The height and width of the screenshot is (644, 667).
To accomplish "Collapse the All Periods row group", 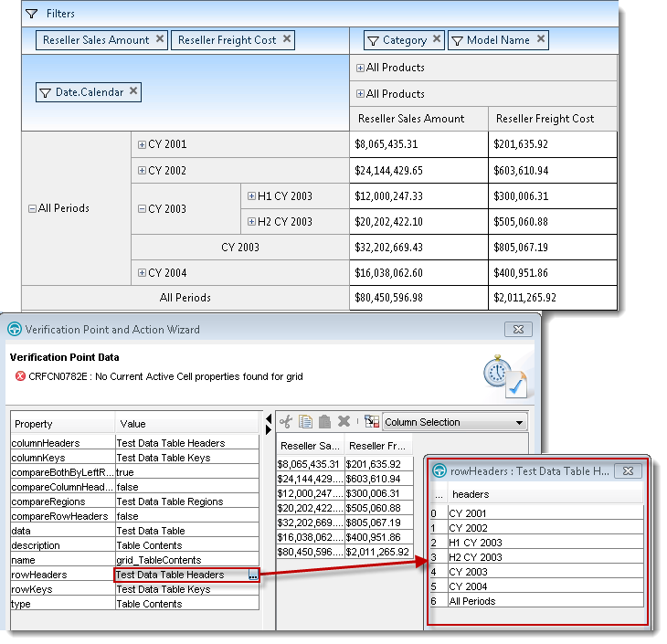I will coord(32,208).
